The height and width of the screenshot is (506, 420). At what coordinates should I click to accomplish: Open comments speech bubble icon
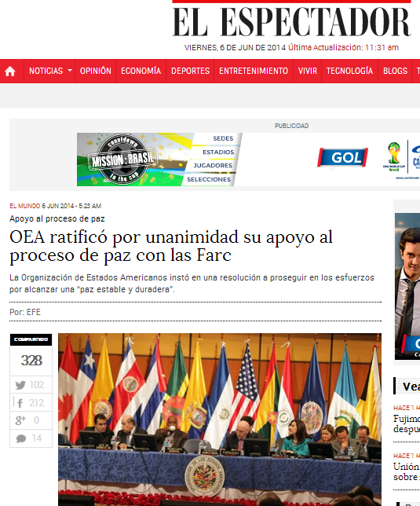point(21,438)
